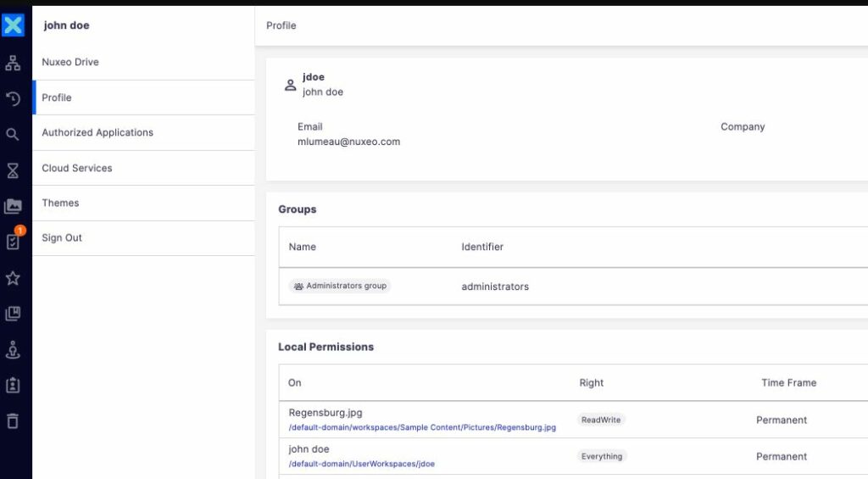Click the Time Frame column header

789,382
